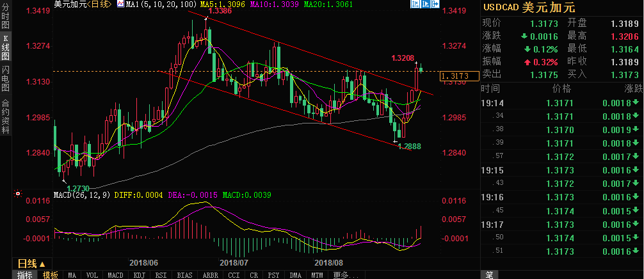Select the 模板 template tab
Screen dimensions: 644x279
pyautogui.click(x=51, y=275)
